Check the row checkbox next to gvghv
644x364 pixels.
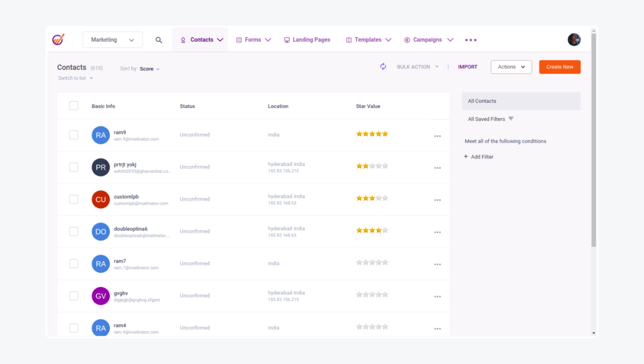(x=74, y=295)
